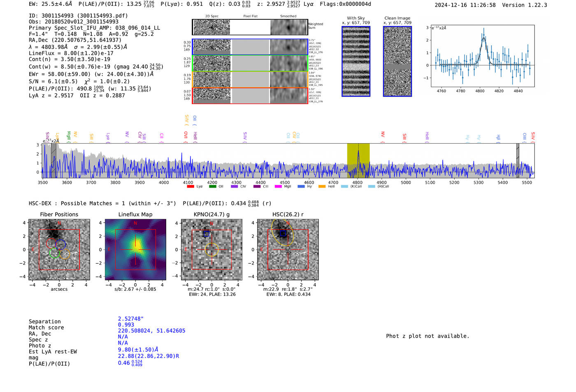Click the ID: 3001154993 (3001154993.pdf) text
The width and height of the screenshot is (576, 392).
[78, 16]
